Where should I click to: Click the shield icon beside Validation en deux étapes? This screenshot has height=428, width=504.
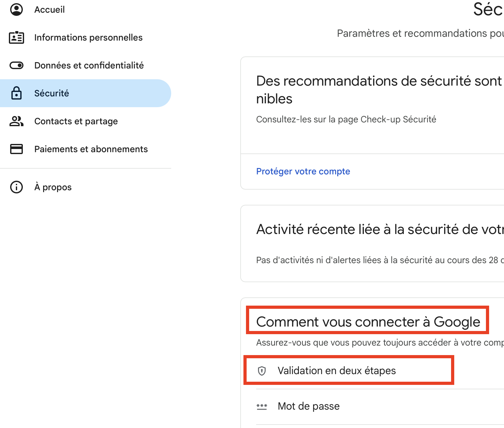point(262,371)
